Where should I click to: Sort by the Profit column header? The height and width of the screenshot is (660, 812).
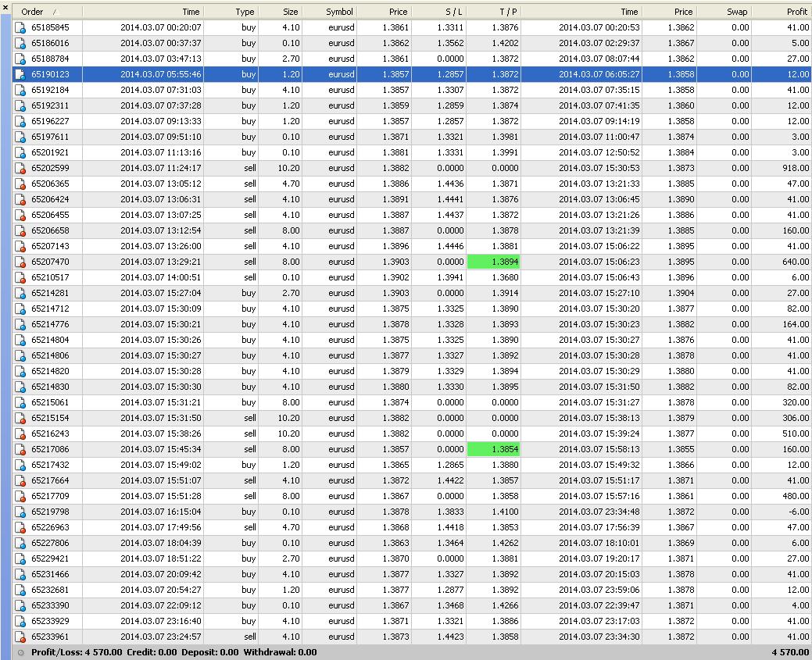pos(782,12)
